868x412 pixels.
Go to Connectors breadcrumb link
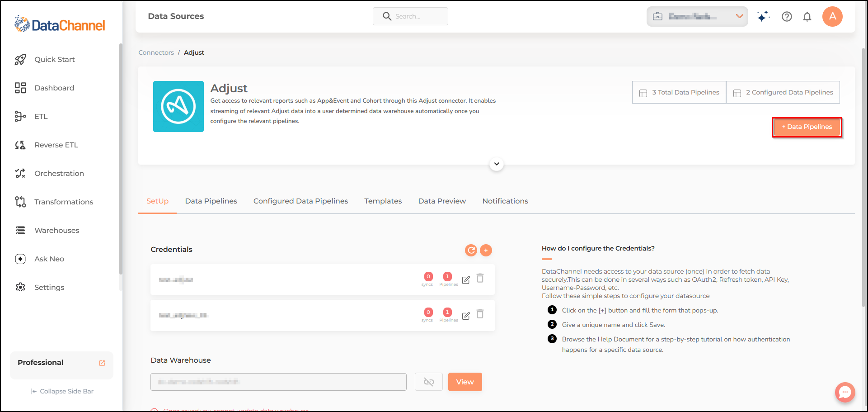(x=156, y=52)
